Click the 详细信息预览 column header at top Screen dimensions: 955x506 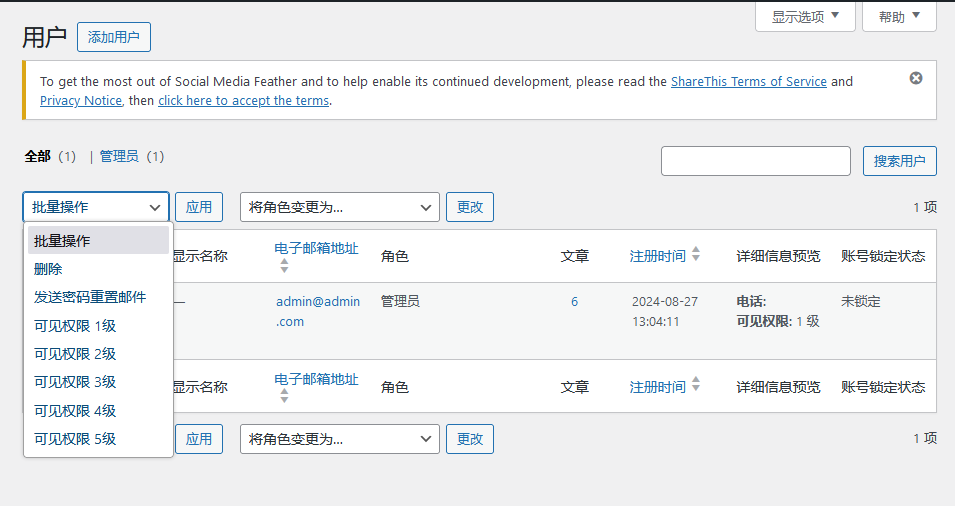pyautogui.click(x=778, y=256)
